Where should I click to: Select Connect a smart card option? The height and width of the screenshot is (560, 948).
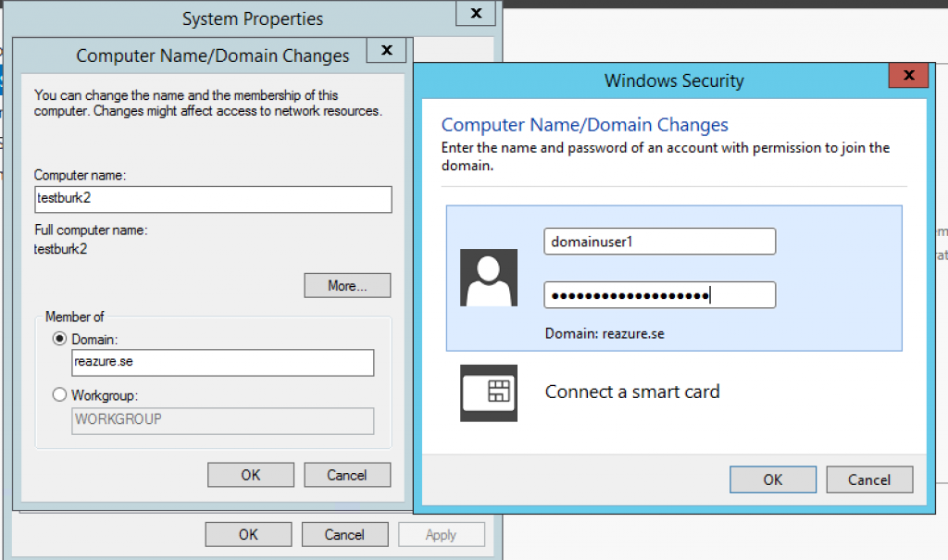(632, 392)
